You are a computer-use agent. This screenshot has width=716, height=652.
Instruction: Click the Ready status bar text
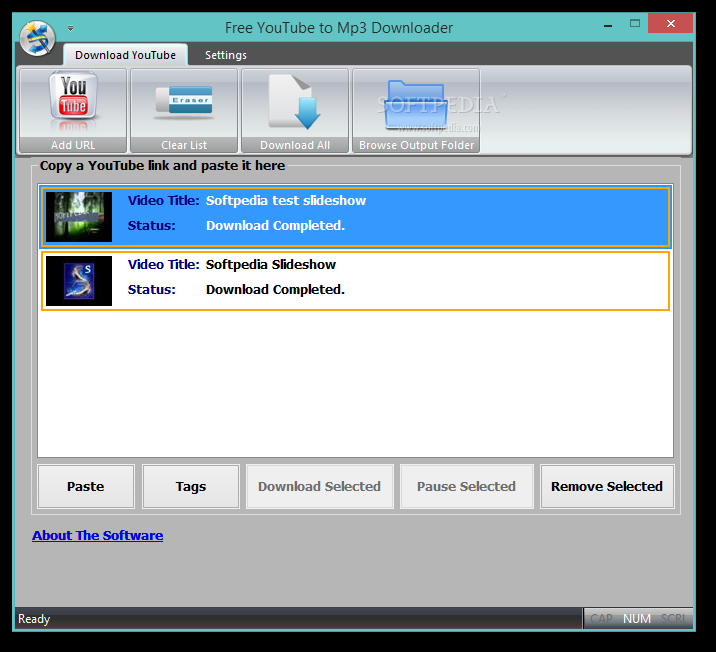tap(34, 619)
